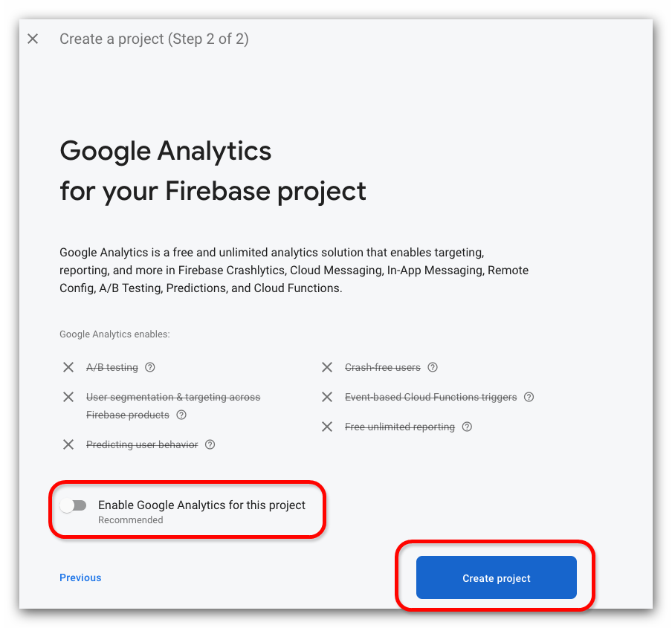Open help icon next to A/B testing

tap(150, 367)
